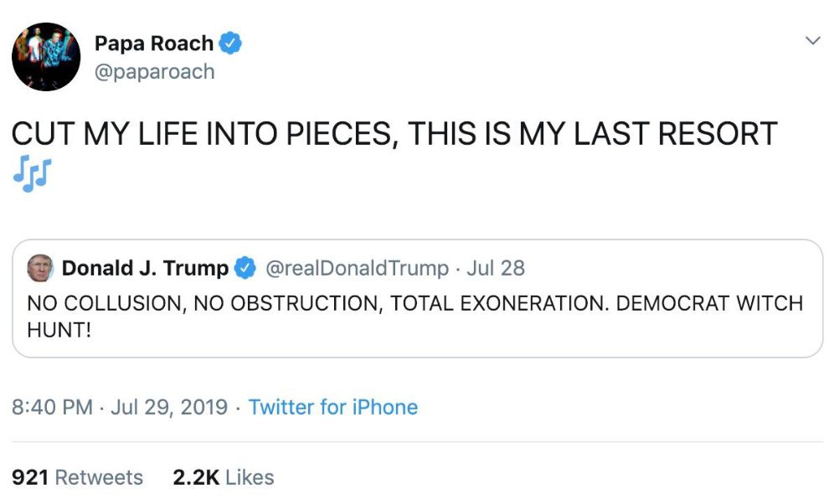Click the Donald J. Trump name
The image size is (834, 504).
pyautogui.click(x=145, y=269)
